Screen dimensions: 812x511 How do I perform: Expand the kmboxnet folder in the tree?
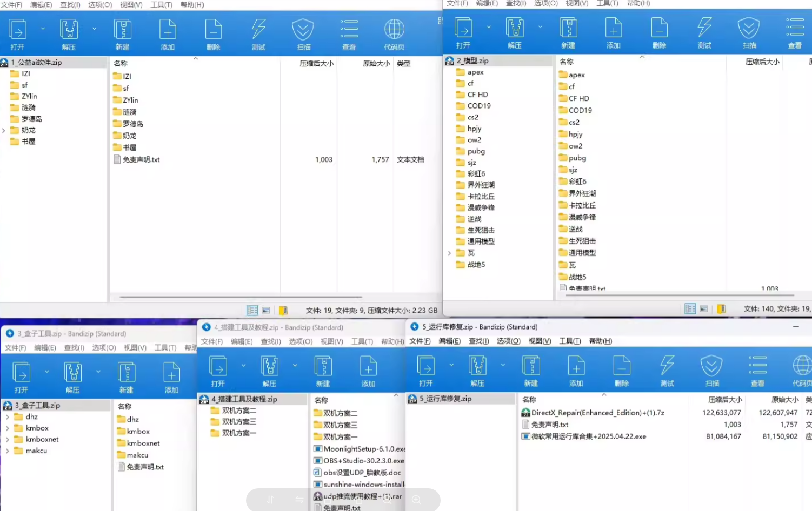pos(7,439)
